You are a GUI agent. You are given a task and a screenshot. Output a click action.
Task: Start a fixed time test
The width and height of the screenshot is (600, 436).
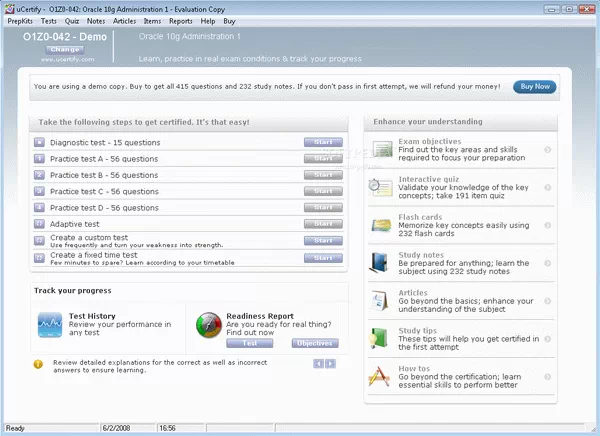[323, 258]
